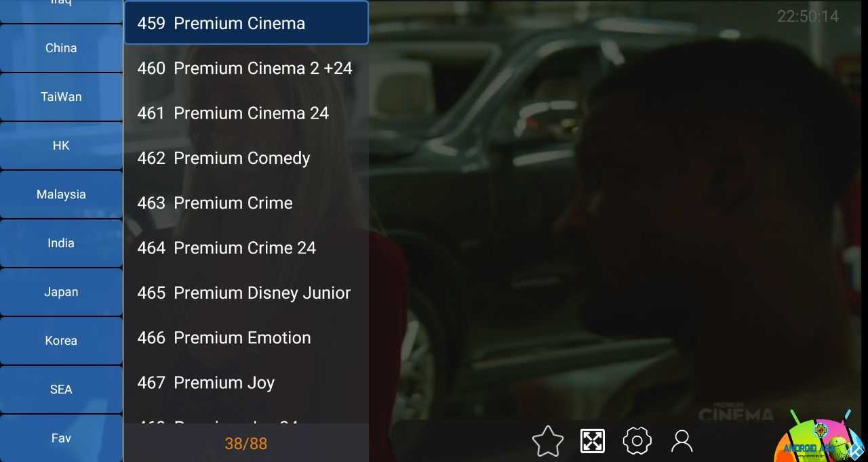Open the SEA category
Screen dimensions: 868x462
pos(61,390)
